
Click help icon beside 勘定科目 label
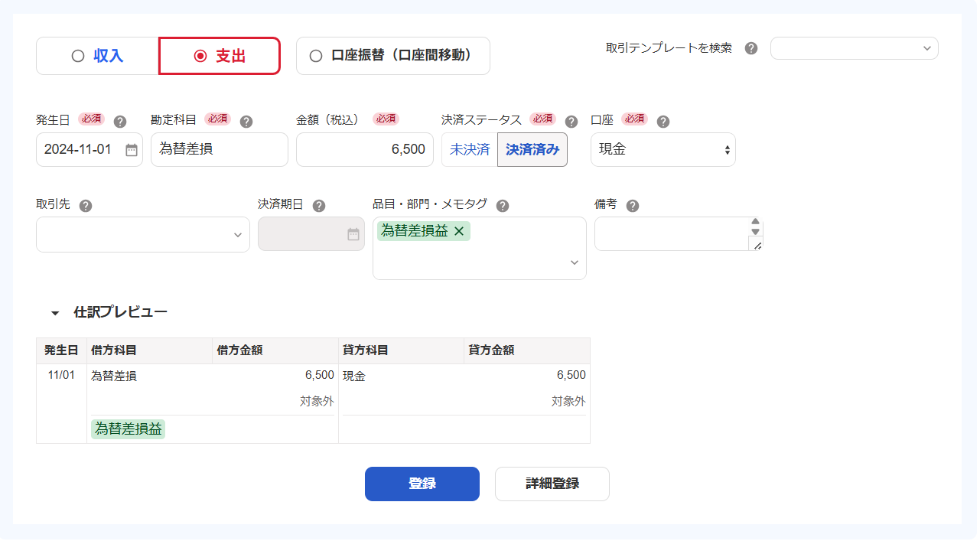[x=246, y=122]
